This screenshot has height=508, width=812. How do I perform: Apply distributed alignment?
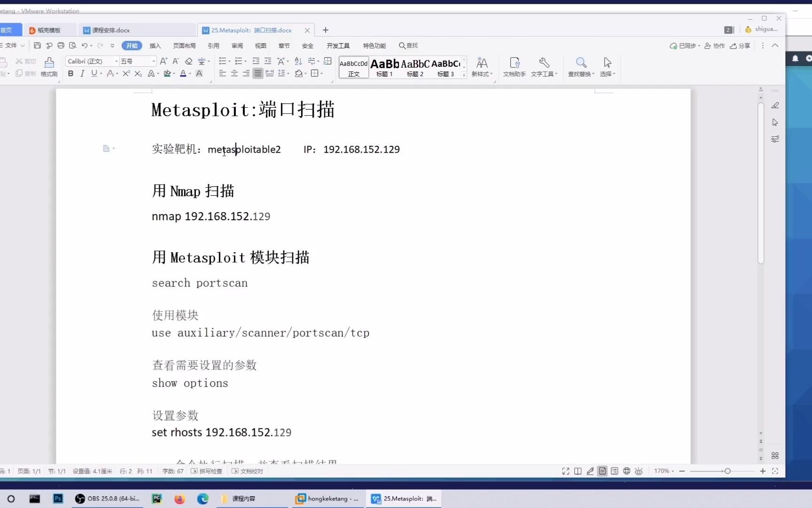pos(270,73)
